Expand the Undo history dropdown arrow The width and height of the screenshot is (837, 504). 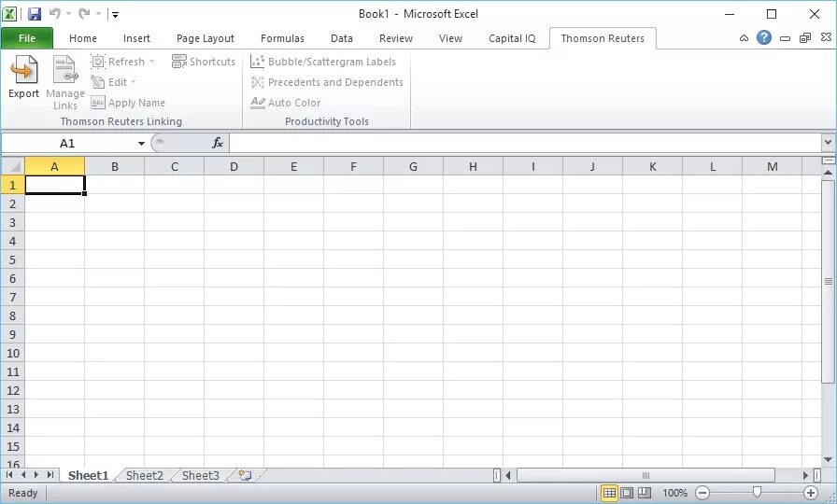coord(68,14)
